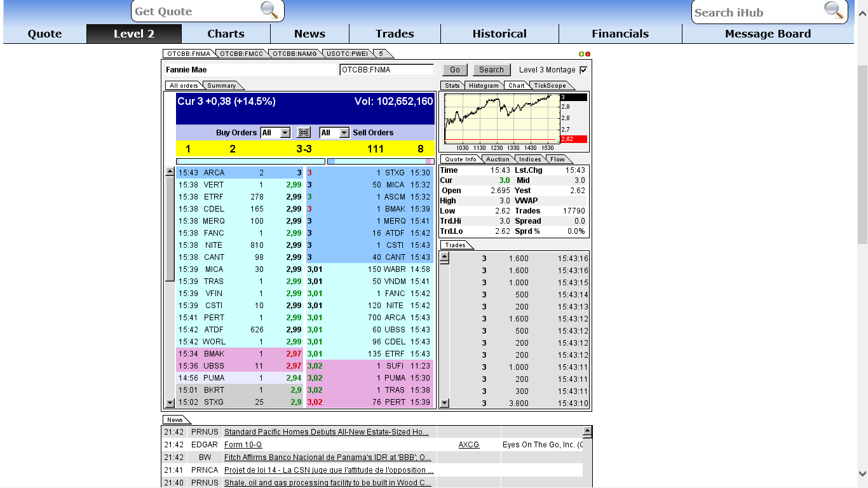Open the Indices tab
868x488 pixels.
point(530,159)
